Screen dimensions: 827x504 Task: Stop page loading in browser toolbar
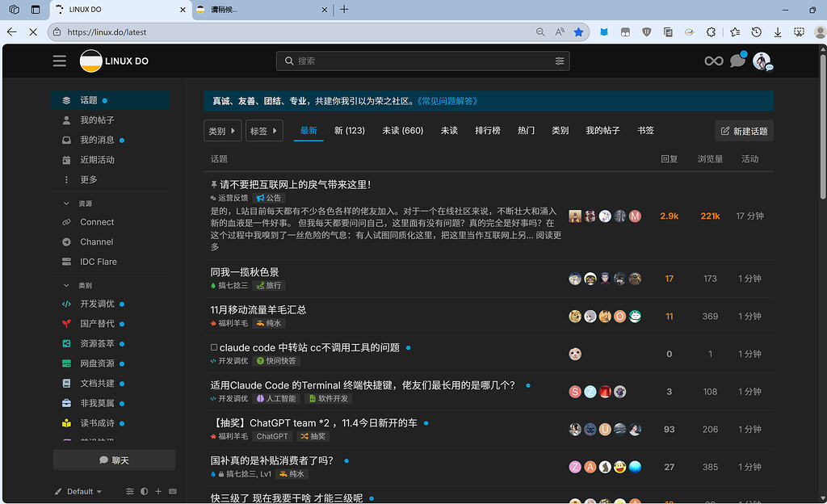coord(32,32)
